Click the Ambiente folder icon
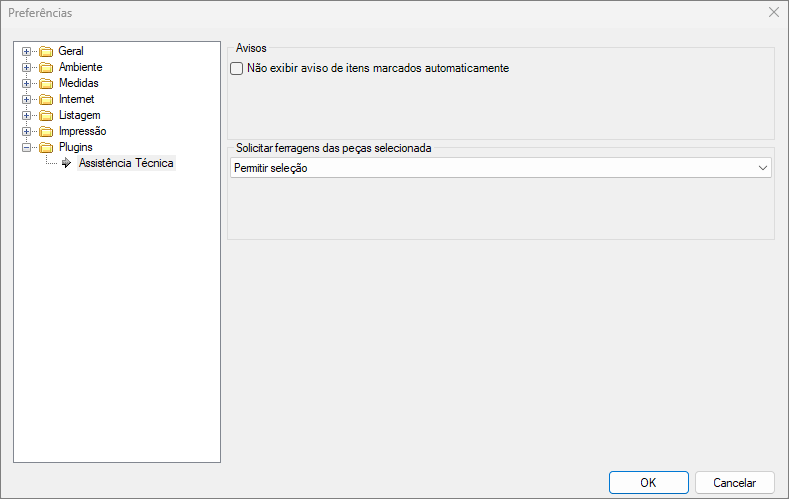This screenshot has height=499, width=789. (x=46, y=67)
